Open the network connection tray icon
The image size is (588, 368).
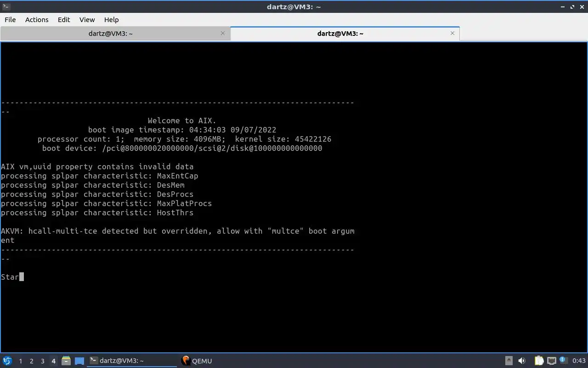(552, 361)
